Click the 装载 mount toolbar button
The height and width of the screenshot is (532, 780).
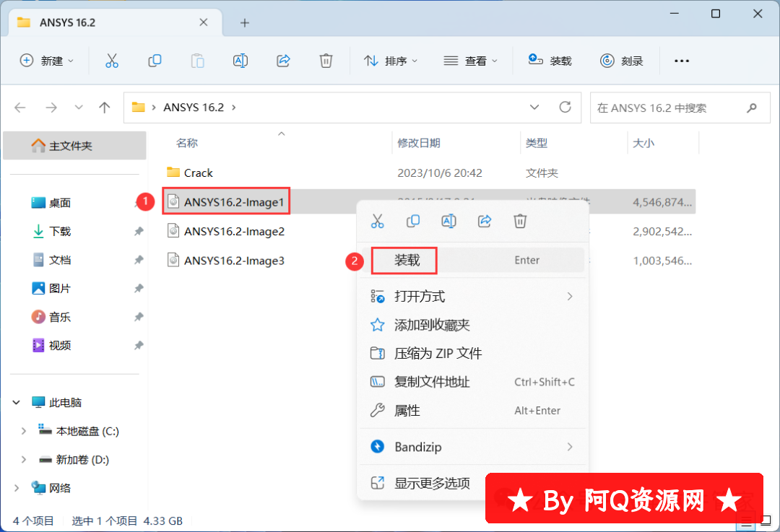click(x=550, y=61)
